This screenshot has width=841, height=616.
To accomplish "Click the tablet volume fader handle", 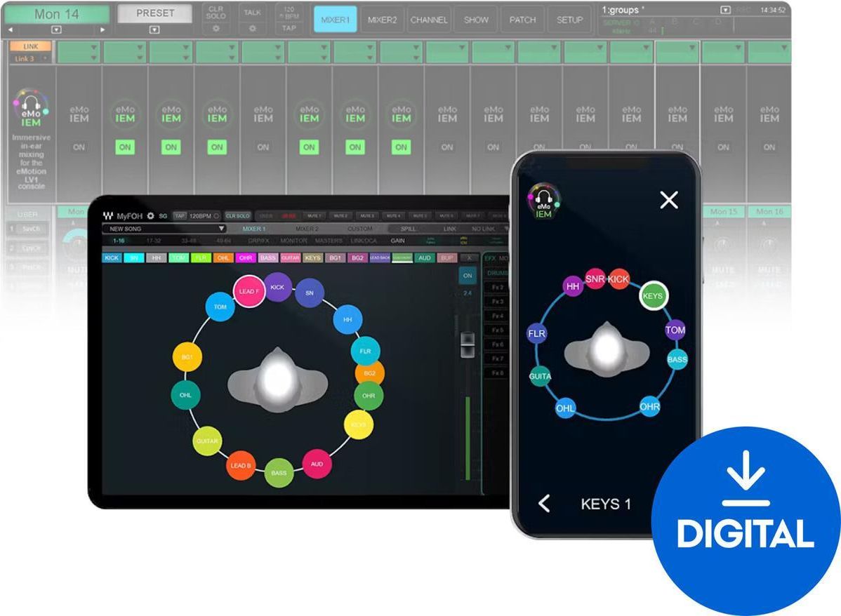I will coord(467,344).
